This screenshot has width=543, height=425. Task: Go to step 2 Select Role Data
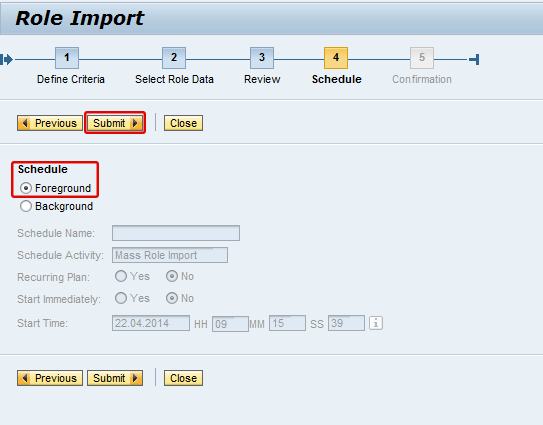point(174,58)
